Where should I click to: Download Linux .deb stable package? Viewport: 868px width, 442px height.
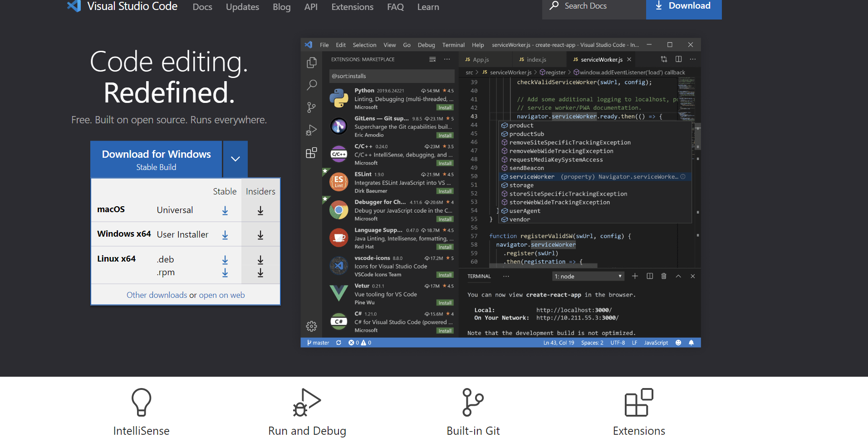pos(225,259)
